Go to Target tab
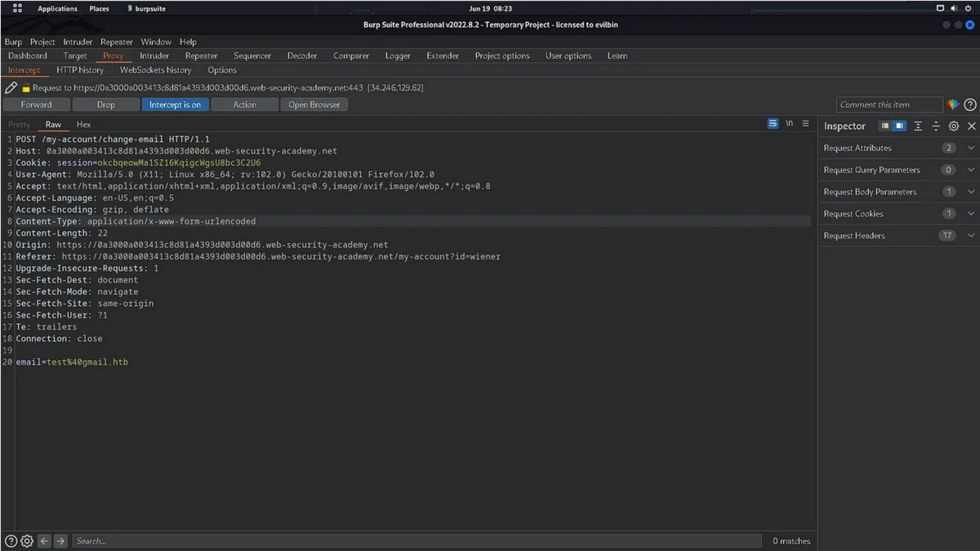Viewport: 980px width, 551px height. click(75, 56)
